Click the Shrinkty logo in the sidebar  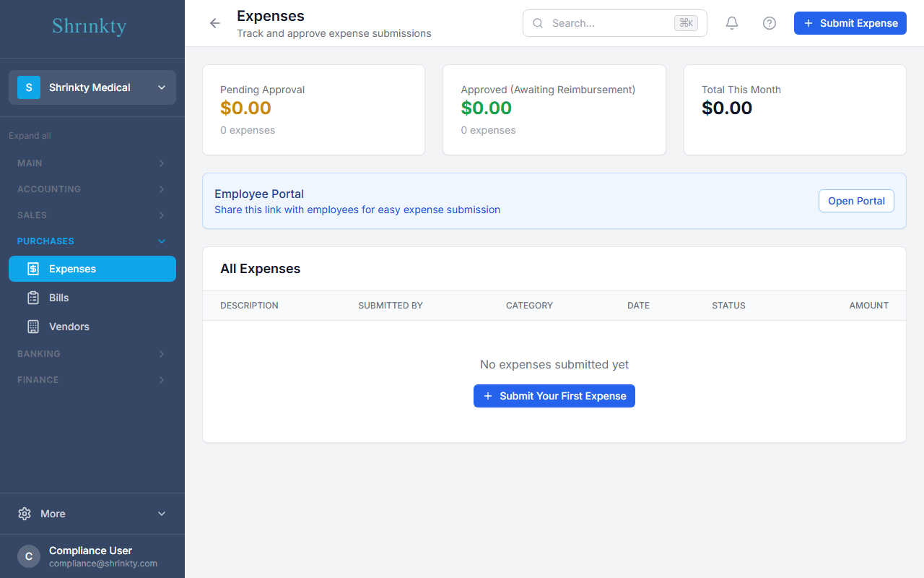[90, 27]
